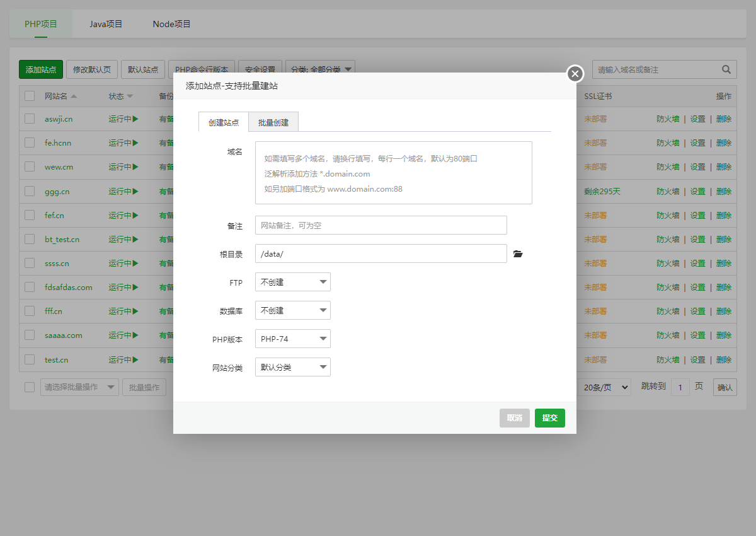756x536 pixels.
Task: Open the FTP creation dropdown
Action: coord(292,282)
